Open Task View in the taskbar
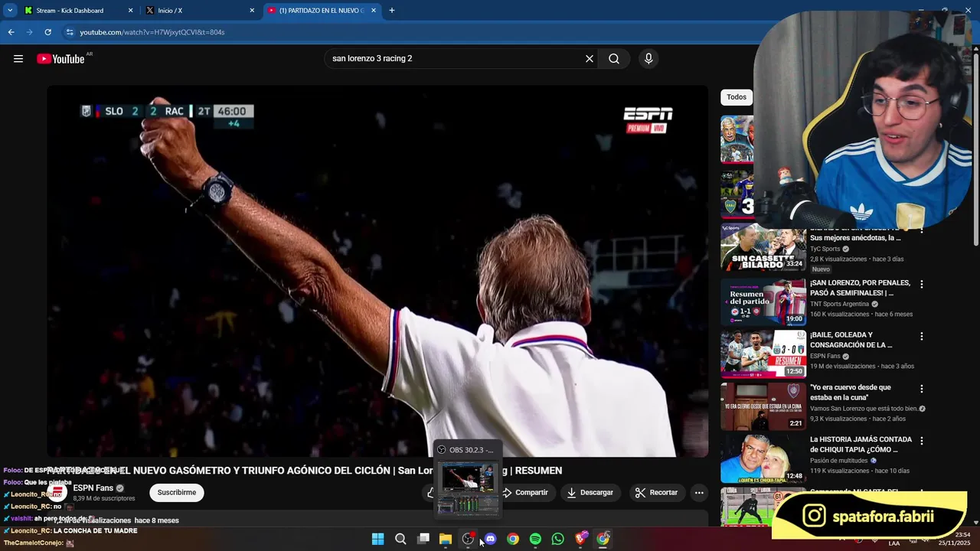Image resolution: width=980 pixels, height=551 pixels. (x=423, y=539)
